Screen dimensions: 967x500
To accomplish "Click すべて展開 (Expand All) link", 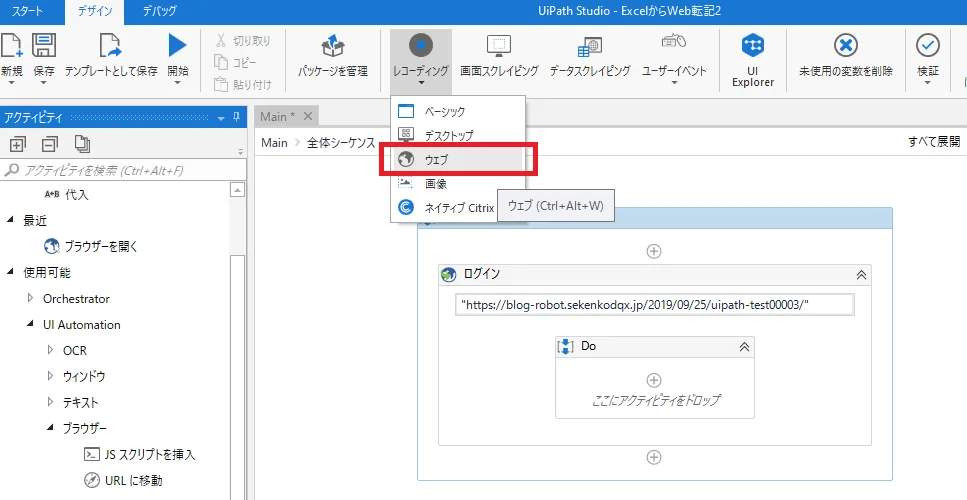I will [x=934, y=142].
